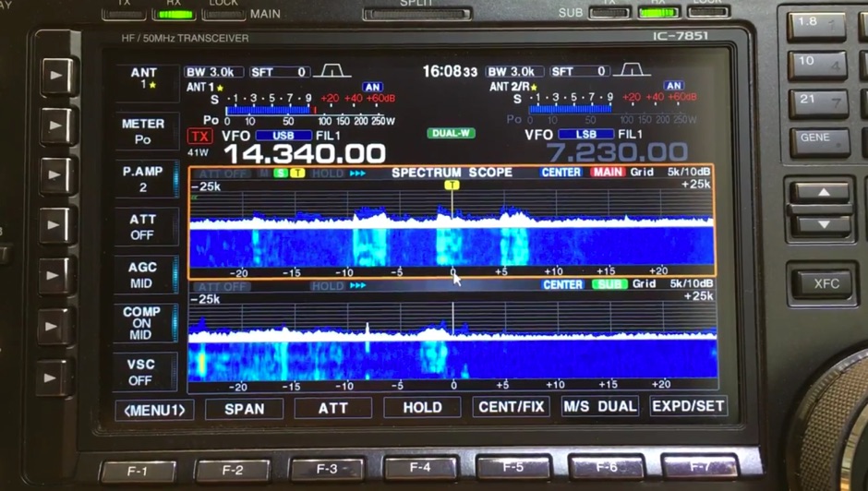Open the MENU1 softkey

tap(154, 410)
